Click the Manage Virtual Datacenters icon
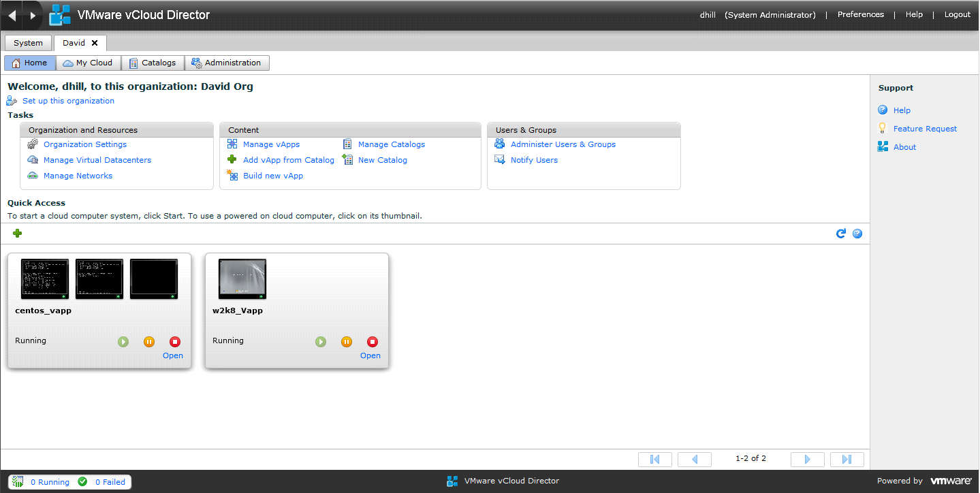The image size is (980, 493). point(33,160)
